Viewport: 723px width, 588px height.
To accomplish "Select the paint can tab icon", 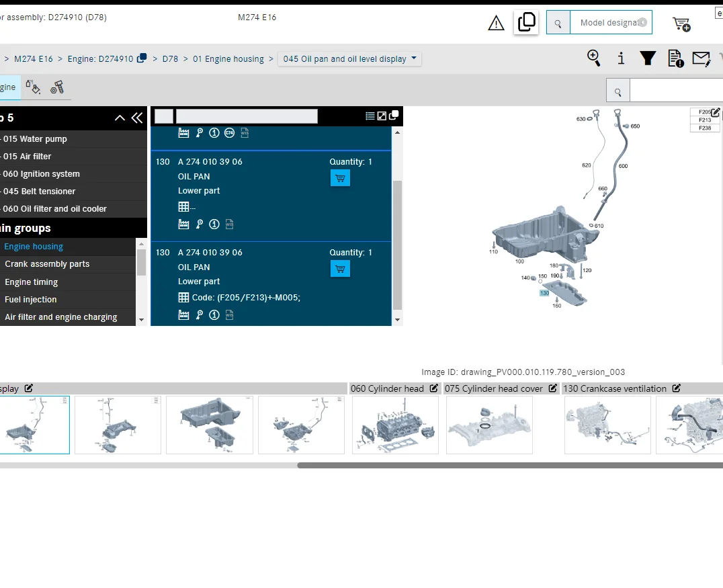I will [33, 87].
